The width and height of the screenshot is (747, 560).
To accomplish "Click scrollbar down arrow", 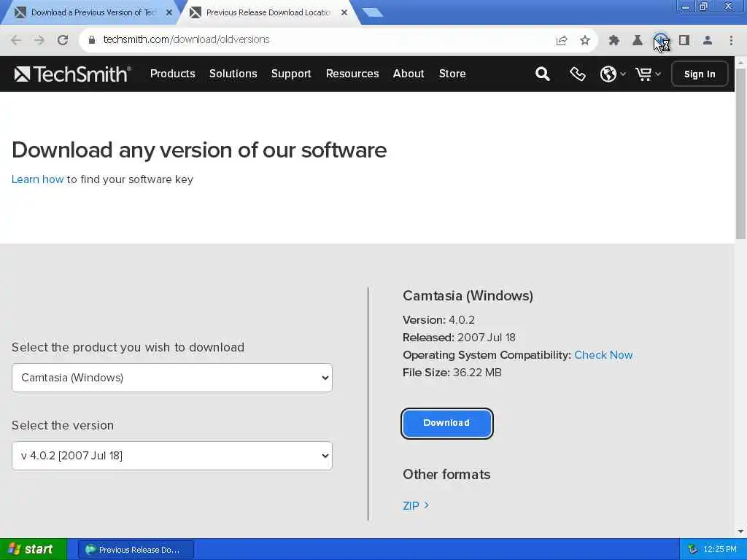I will 741,532.
